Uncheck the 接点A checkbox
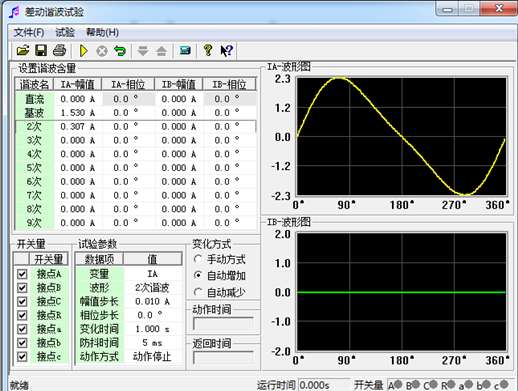Viewport: 518px width, 391px height. click(x=22, y=274)
